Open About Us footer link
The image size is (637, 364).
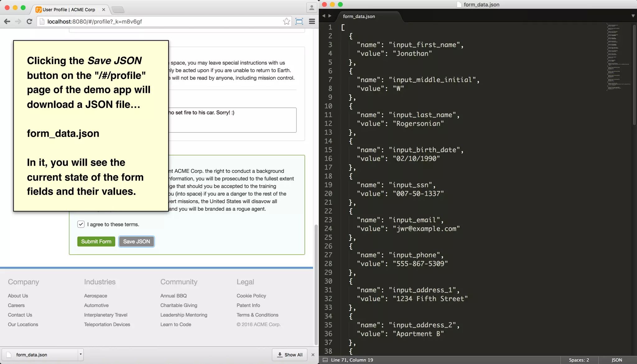point(18,296)
